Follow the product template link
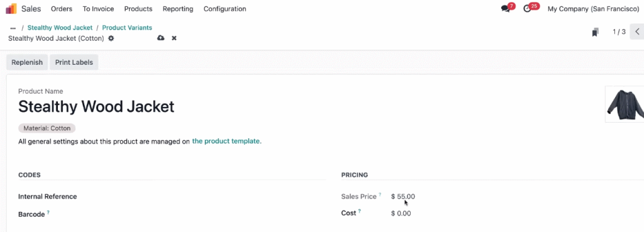The height and width of the screenshot is (232, 644). (x=226, y=141)
